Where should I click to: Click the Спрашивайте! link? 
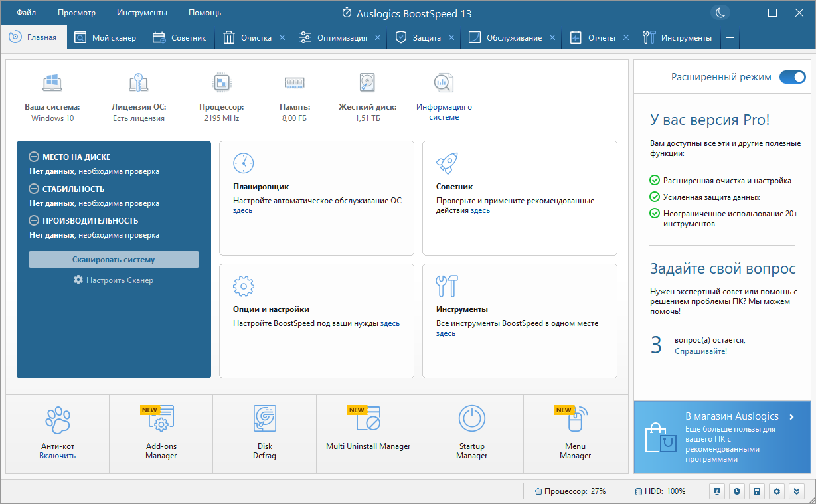coord(700,351)
